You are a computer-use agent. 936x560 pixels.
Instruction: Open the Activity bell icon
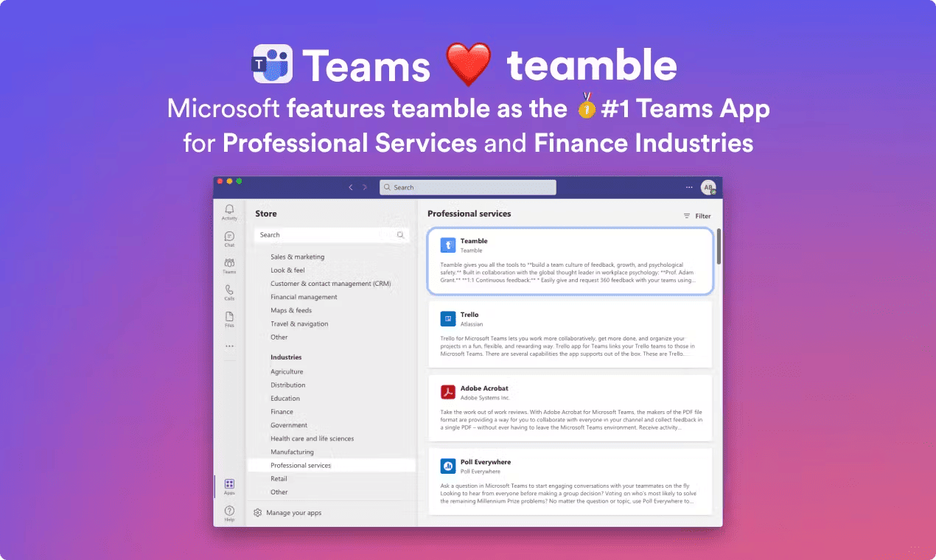coord(229,211)
